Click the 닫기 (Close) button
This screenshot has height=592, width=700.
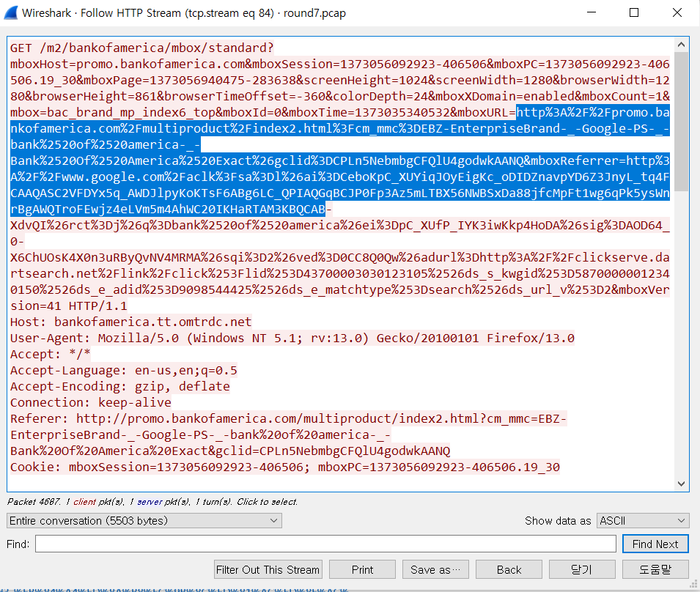click(582, 570)
